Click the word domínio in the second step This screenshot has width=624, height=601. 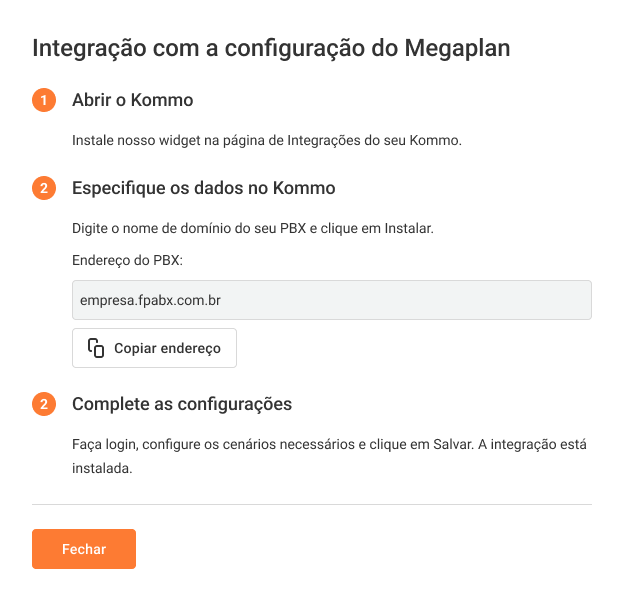[199, 229]
